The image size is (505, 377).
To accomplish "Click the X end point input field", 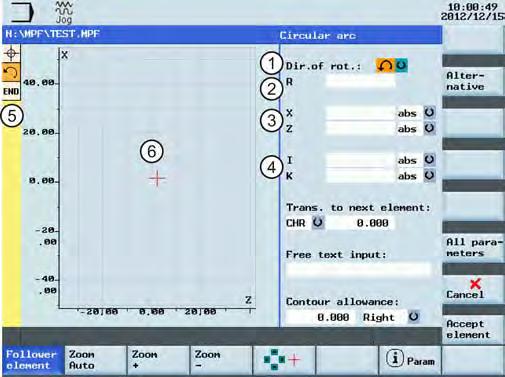I will 360,113.
